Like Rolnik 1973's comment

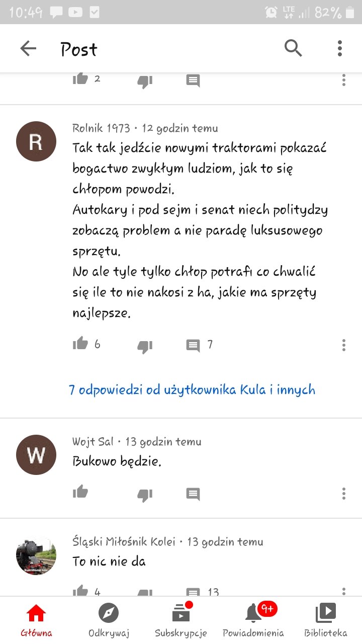80,344
